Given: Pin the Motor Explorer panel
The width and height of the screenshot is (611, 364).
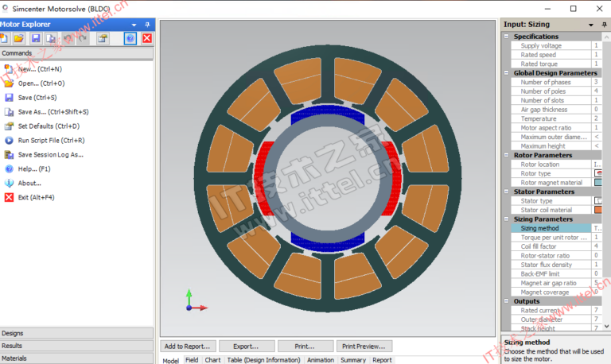Looking at the screenshot, I should [147, 25].
